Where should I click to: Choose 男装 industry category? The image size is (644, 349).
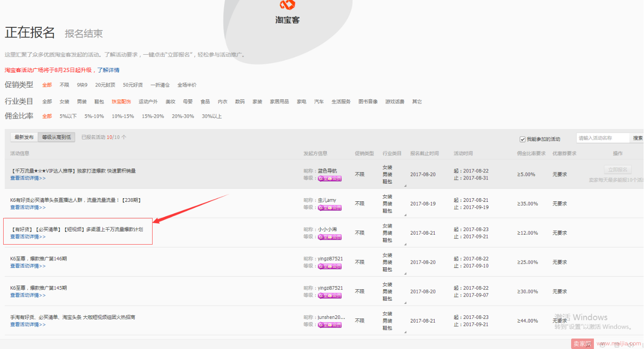pos(82,102)
